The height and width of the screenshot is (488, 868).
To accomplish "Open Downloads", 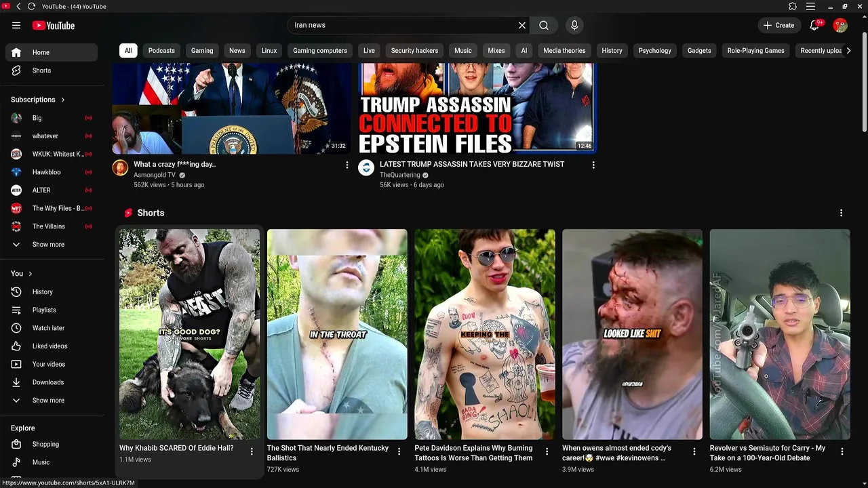I will point(52,382).
